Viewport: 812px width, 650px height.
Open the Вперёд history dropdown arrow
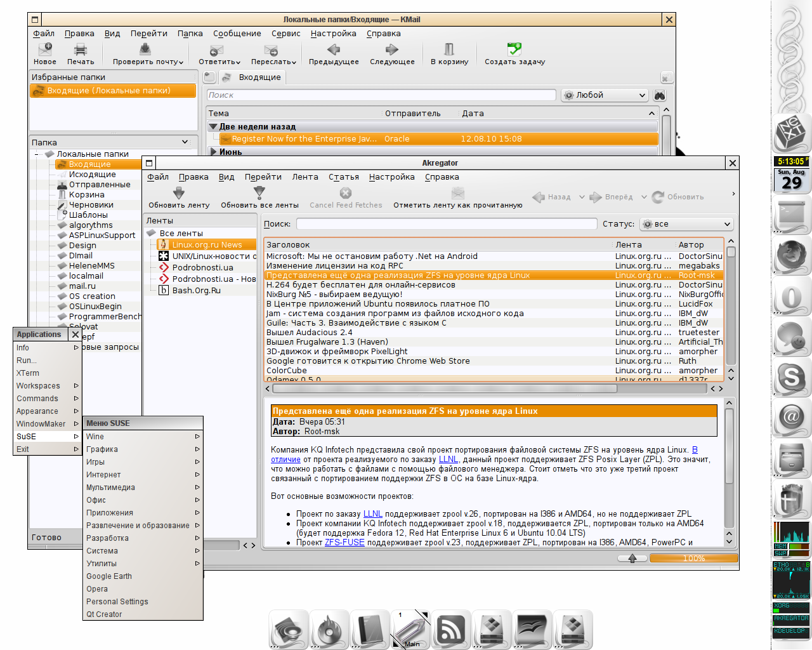pyautogui.click(x=644, y=197)
